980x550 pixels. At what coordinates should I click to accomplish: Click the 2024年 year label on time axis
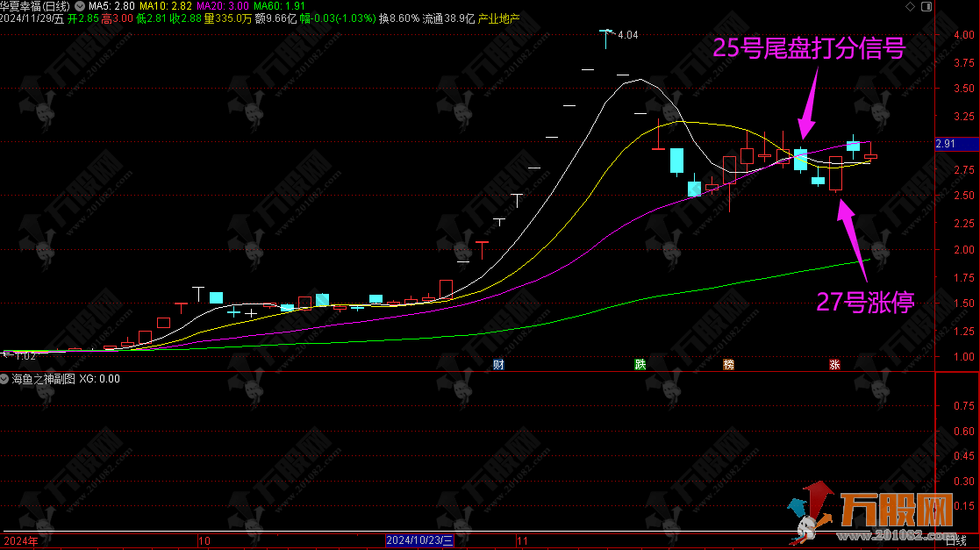(20, 540)
